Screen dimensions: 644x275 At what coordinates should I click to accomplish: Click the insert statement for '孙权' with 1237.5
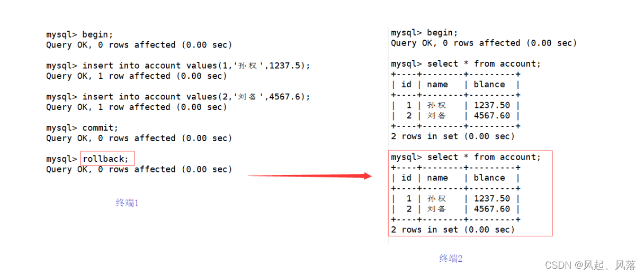click(196, 66)
